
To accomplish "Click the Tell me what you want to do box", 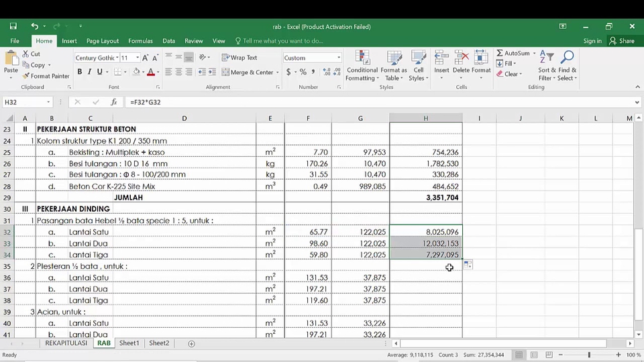I will pos(279,41).
